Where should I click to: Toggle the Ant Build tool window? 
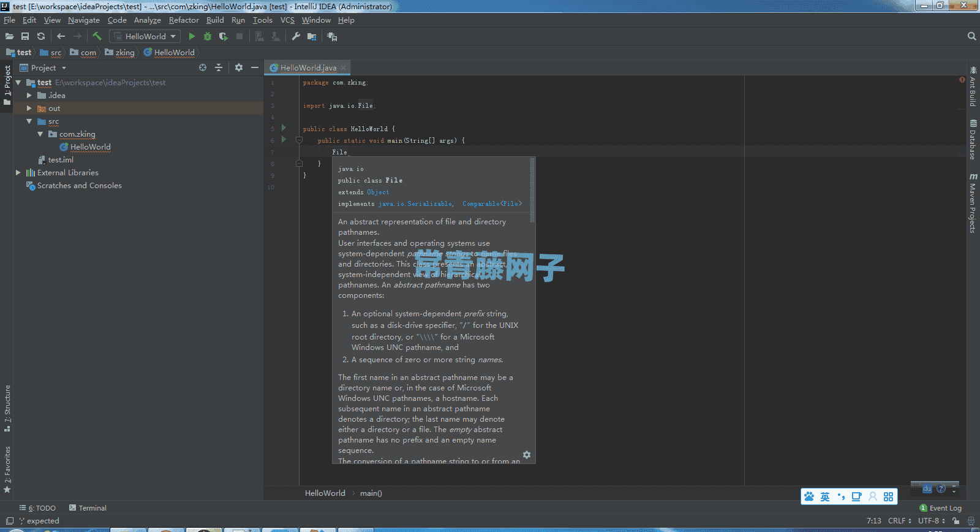coord(973,86)
